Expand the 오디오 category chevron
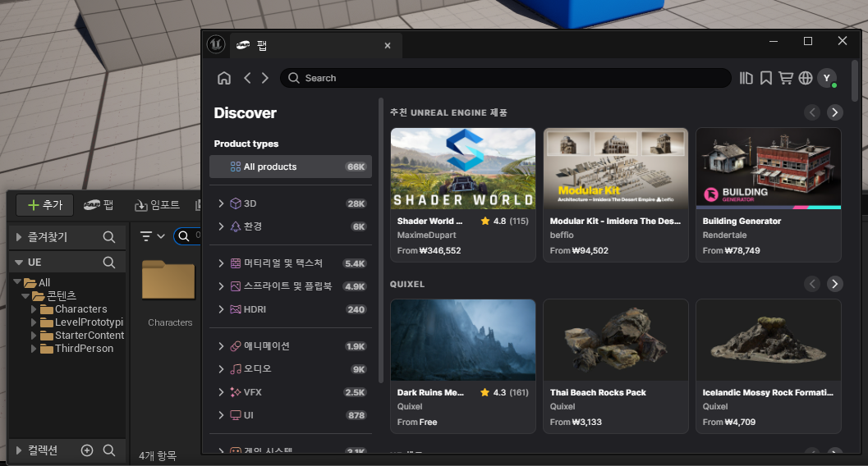868x466 pixels. [221, 368]
